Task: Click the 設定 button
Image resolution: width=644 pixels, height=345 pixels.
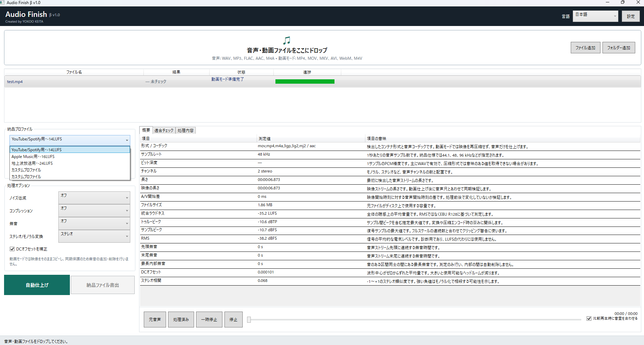Action: click(x=630, y=16)
